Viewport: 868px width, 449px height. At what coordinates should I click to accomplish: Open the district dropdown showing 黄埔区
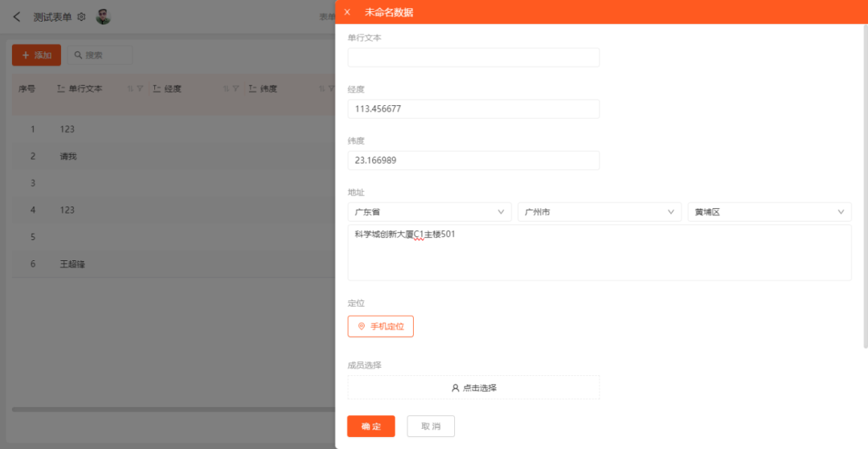coord(769,212)
